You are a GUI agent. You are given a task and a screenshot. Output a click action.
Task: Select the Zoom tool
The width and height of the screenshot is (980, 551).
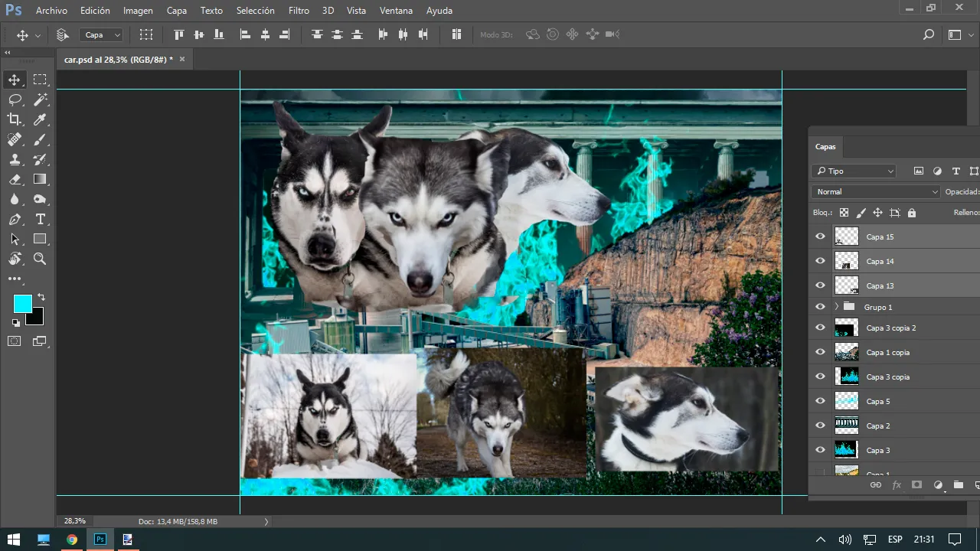40,259
